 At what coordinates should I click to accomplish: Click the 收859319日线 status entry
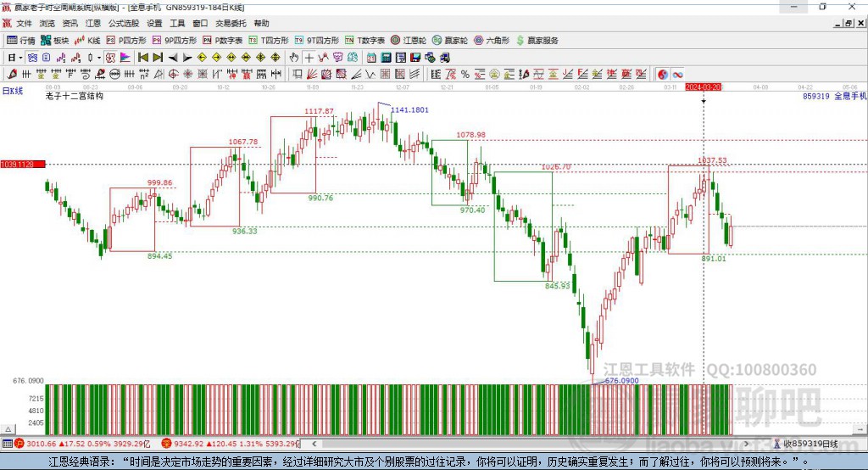coord(806,444)
